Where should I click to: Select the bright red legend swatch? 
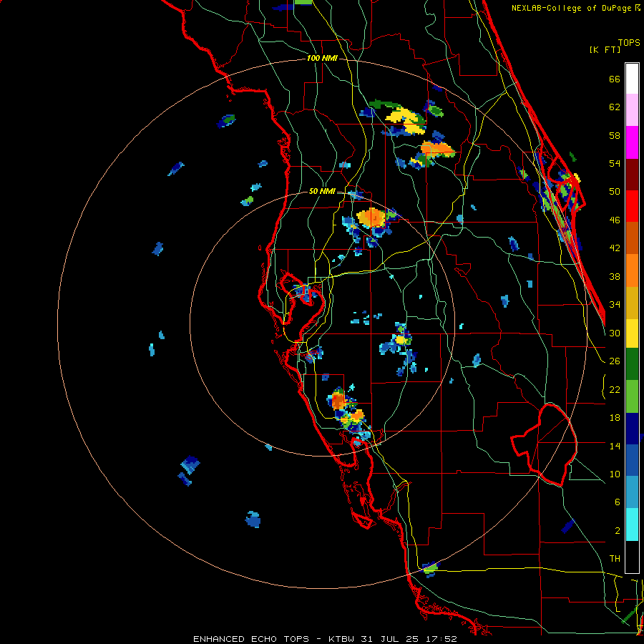632,206
